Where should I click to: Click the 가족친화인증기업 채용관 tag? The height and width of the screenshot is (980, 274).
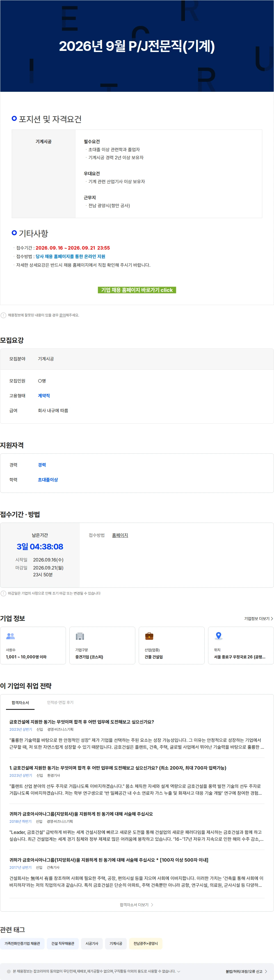(22, 943)
